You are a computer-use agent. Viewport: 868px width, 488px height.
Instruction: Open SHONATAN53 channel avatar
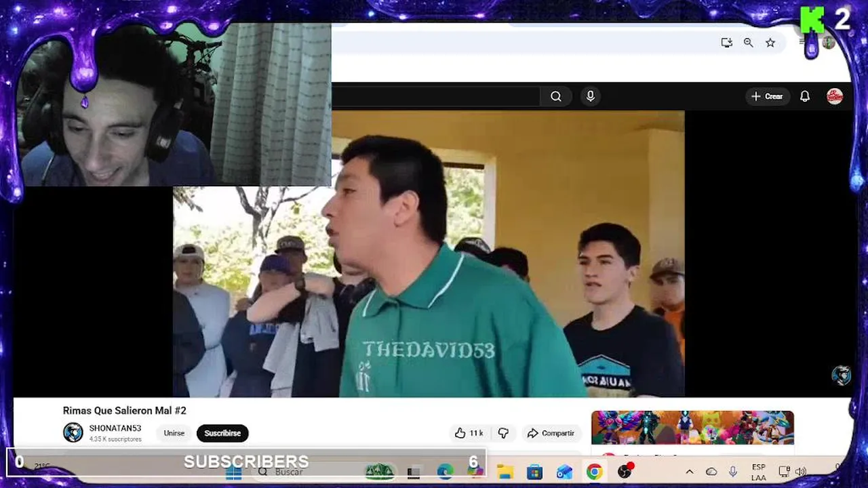pos(73,432)
